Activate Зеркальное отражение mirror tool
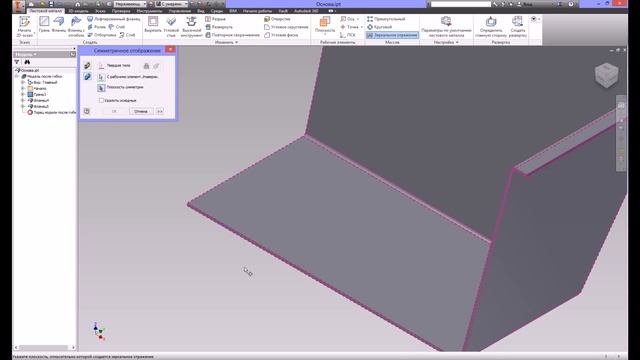 [x=392, y=36]
